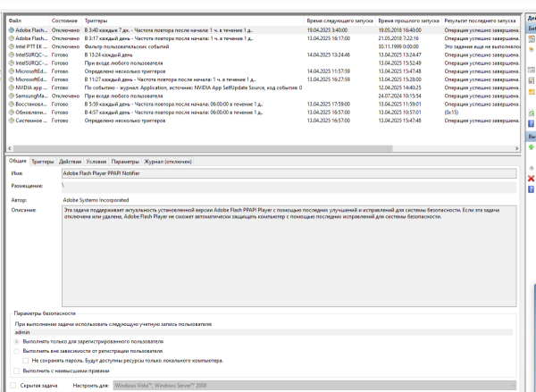Click the green Refresh icon in Actions pane
Screen dimensions: 536x392
[x=532, y=113]
